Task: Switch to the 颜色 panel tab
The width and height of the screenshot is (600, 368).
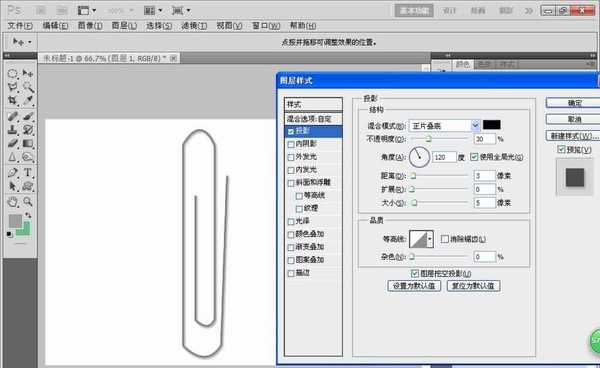Action: pyautogui.click(x=463, y=64)
